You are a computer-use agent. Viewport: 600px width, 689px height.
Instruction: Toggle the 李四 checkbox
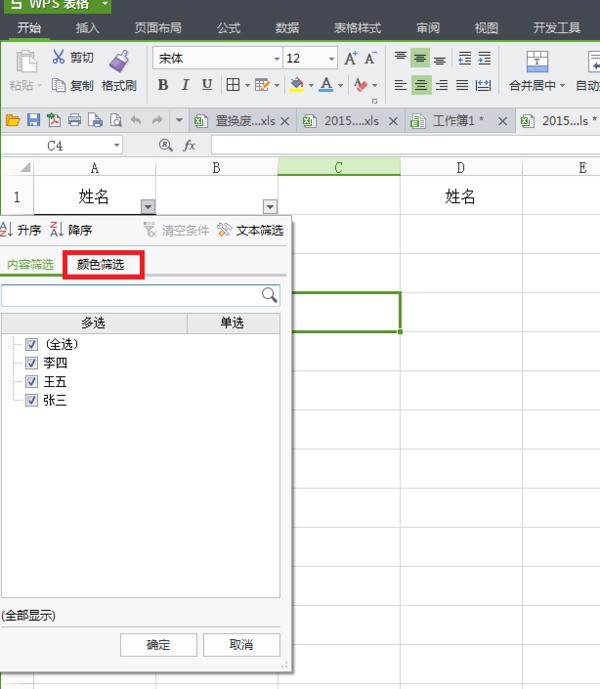click(x=32, y=363)
